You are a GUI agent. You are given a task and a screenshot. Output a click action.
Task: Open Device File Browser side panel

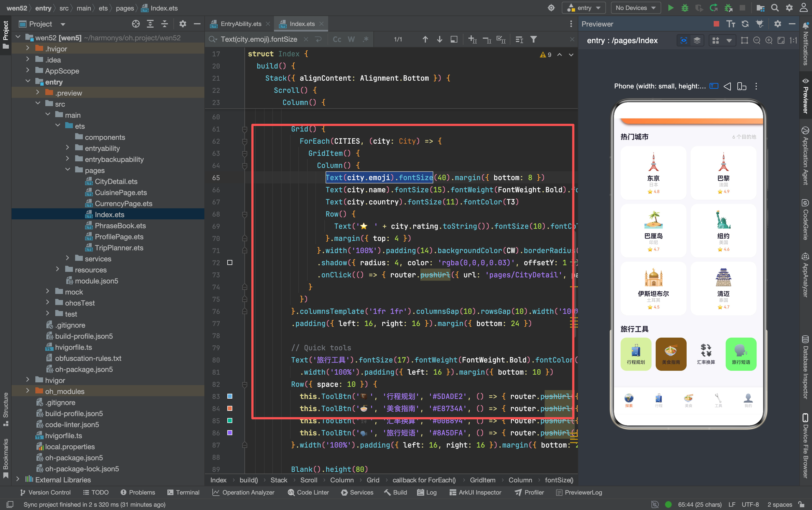pos(806,445)
